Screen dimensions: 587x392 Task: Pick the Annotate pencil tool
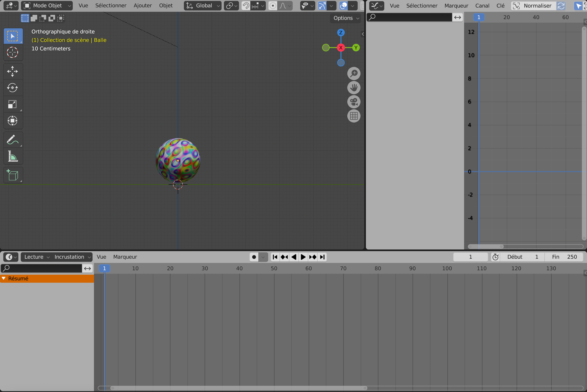click(x=12, y=140)
